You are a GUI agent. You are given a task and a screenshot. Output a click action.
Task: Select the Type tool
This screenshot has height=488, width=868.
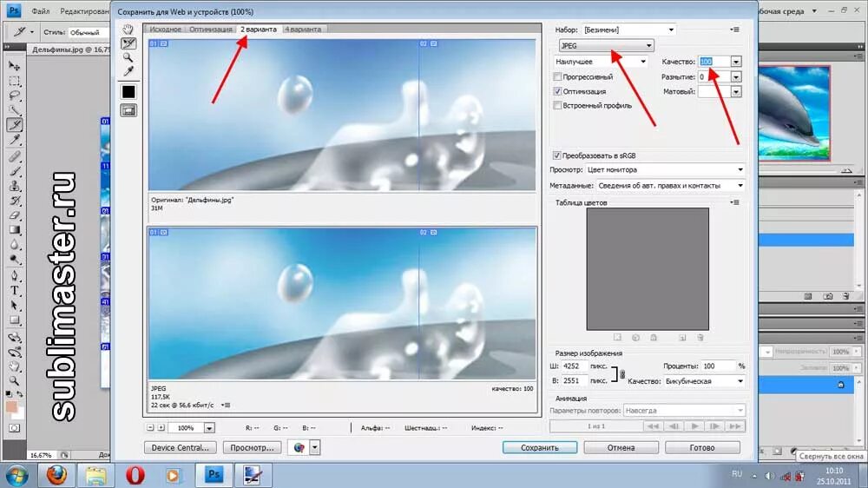click(15, 290)
